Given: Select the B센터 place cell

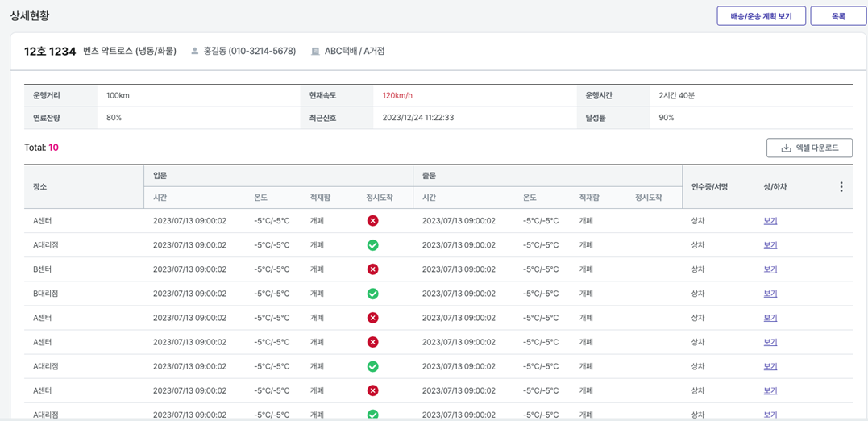Looking at the screenshot, I should point(43,269).
